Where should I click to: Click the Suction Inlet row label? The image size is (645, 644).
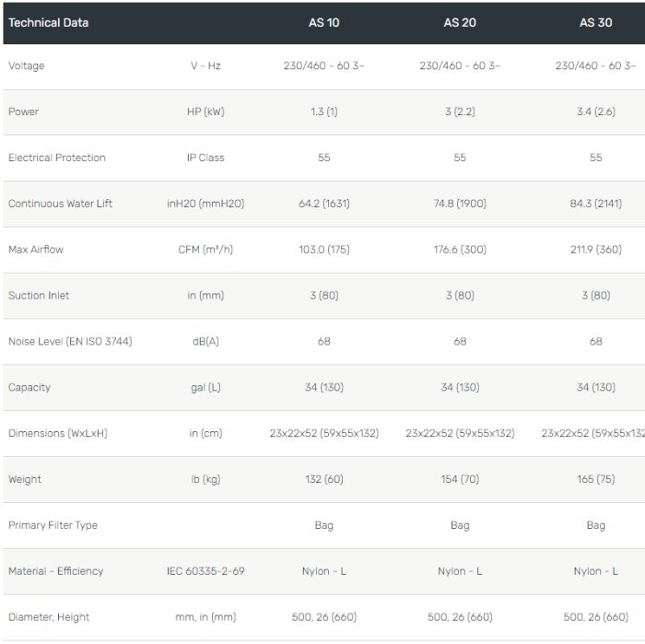pyautogui.click(x=39, y=296)
